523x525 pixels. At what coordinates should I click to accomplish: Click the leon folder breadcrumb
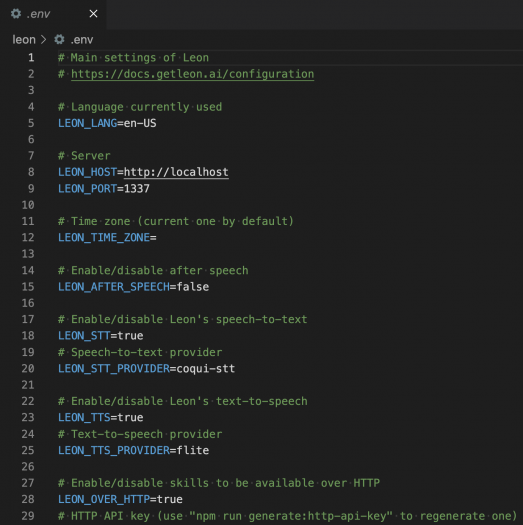pos(24,40)
